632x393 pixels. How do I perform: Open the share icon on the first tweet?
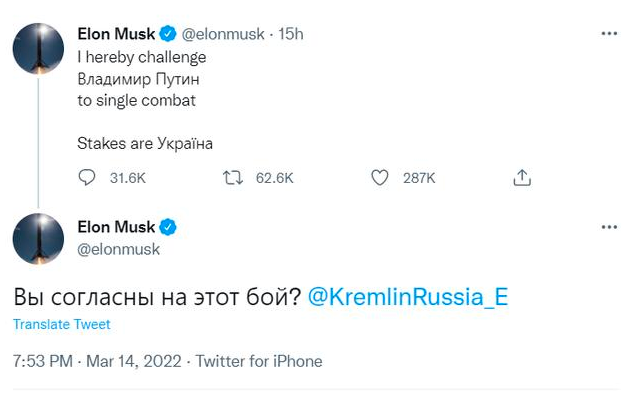pos(522,177)
